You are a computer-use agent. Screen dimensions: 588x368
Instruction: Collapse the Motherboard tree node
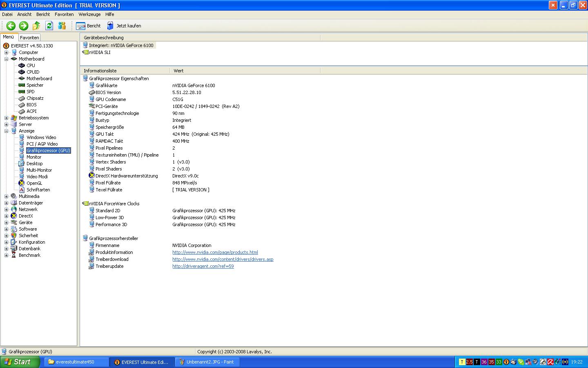pos(6,59)
